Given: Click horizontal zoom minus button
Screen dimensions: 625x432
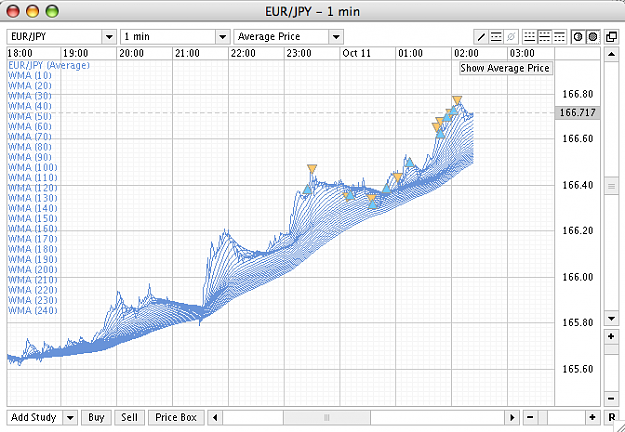Looking at the screenshot, I should (x=530, y=418).
